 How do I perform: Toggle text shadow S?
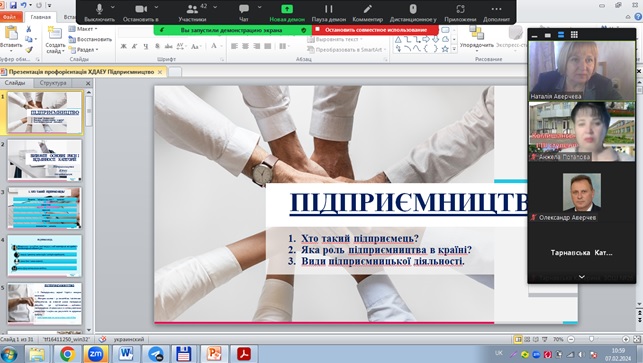[x=157, y=46]
